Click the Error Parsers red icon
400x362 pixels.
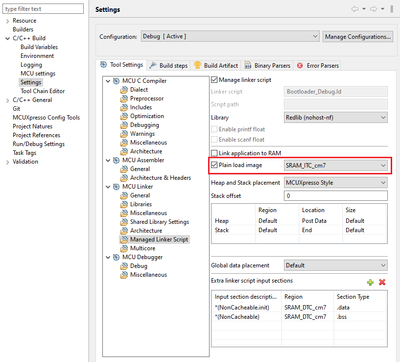(300, 66)
